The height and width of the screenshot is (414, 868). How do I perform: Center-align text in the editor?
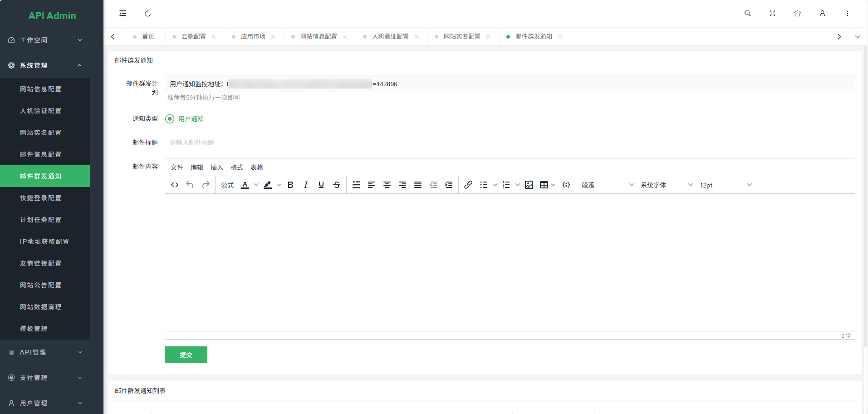387,185
